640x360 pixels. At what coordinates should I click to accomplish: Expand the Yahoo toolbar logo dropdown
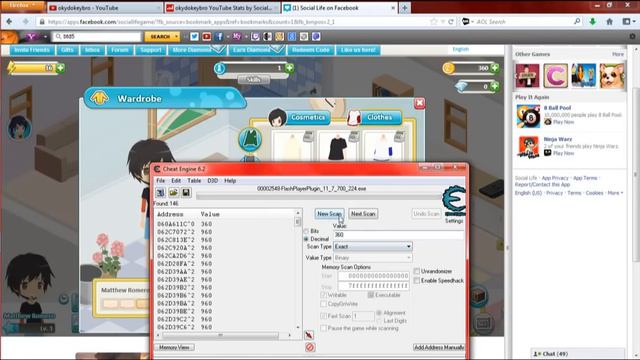point(45,37)
